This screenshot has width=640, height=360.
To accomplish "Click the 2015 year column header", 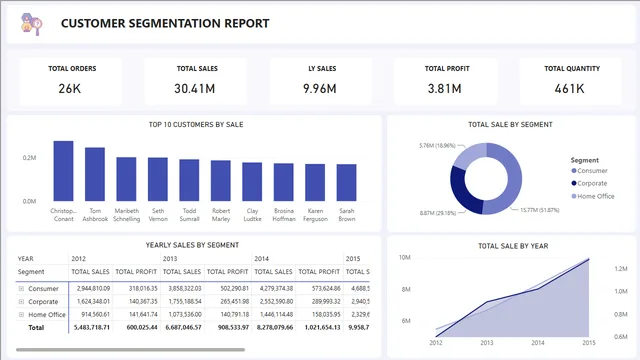I will pyautogui.click(x=353, y=259).
